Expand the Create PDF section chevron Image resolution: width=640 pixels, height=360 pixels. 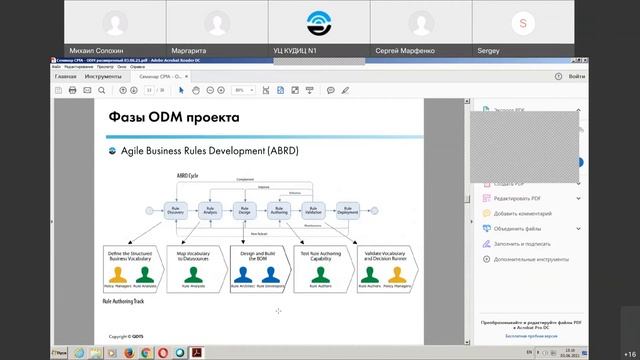(x=578, y=184)
